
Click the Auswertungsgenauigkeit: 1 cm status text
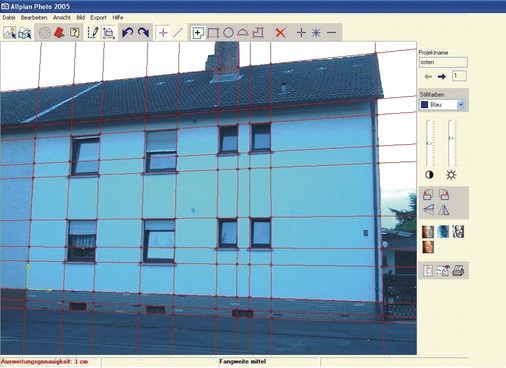pyautogui.click(x=44, y=362)
